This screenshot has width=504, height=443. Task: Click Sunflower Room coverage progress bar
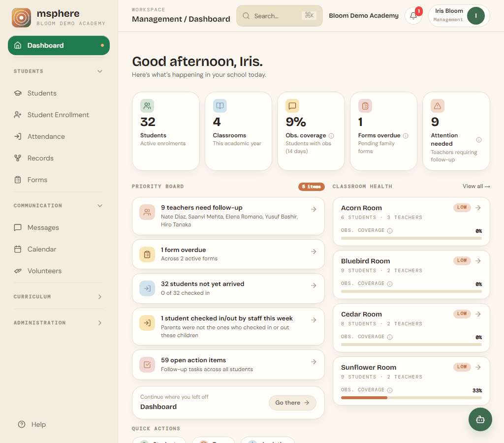pos(411,398)
